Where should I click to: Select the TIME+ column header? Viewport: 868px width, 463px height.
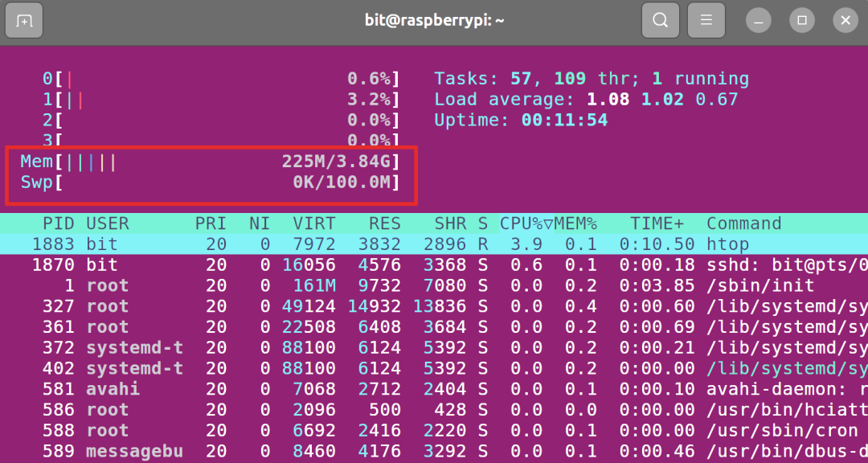657,223
